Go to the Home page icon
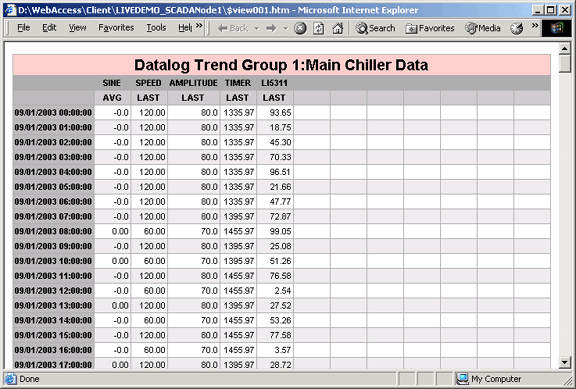Image resolution: width=576 pixels, height=389 pixels. 338,28
